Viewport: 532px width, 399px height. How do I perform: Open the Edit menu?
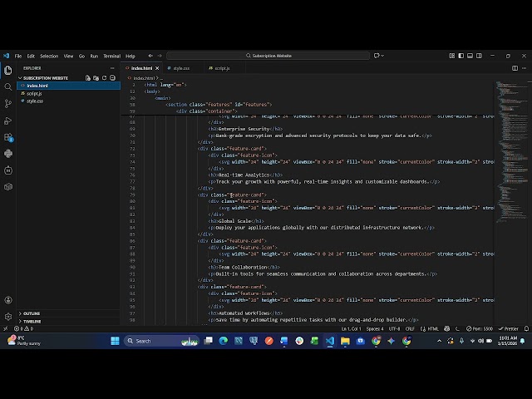click(31, 56)
